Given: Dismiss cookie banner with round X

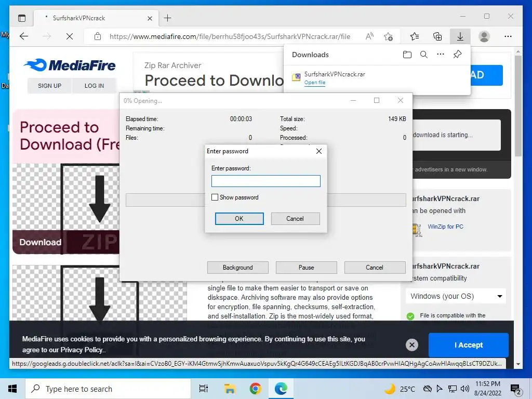Looking at the screenshot, I should (x=412, y=345).
